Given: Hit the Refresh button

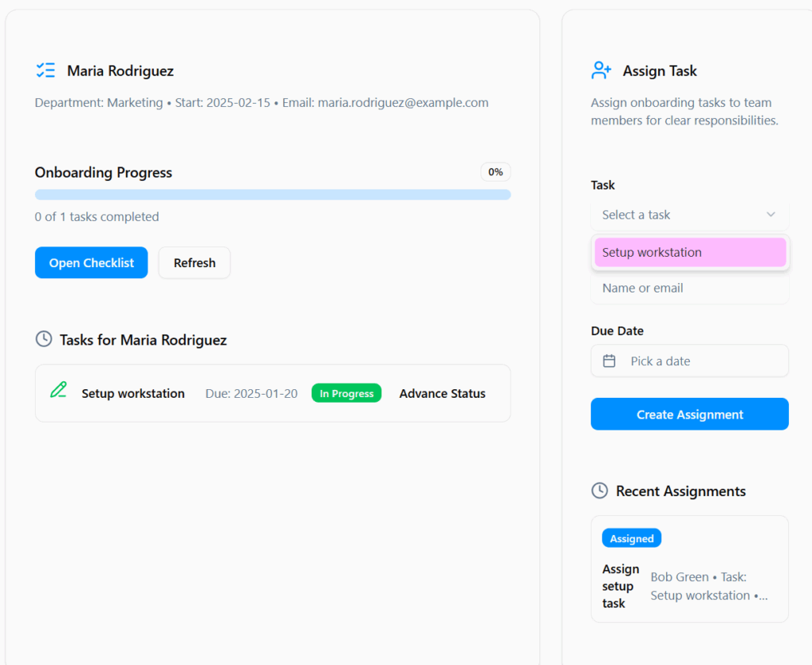Looking at the screenshot, I should [x=194, y=262].
